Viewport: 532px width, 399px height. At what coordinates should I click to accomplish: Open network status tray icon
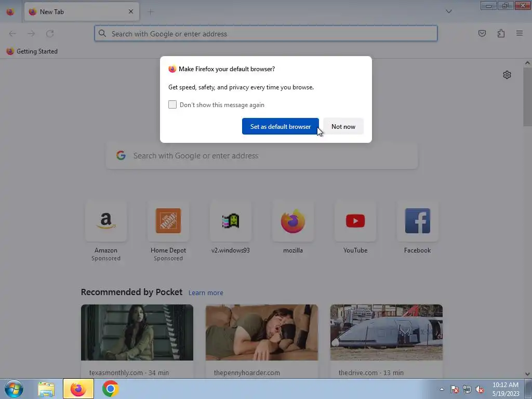(467, 389)
